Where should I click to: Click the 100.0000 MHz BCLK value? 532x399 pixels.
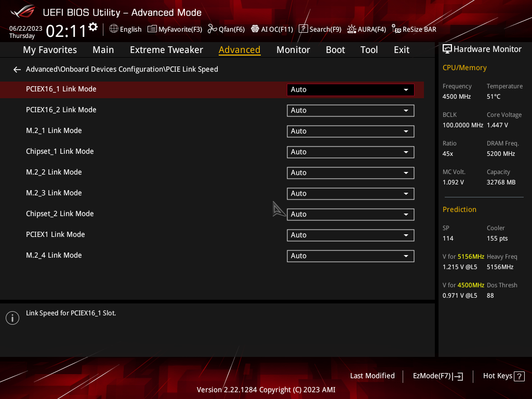[463, 125]
